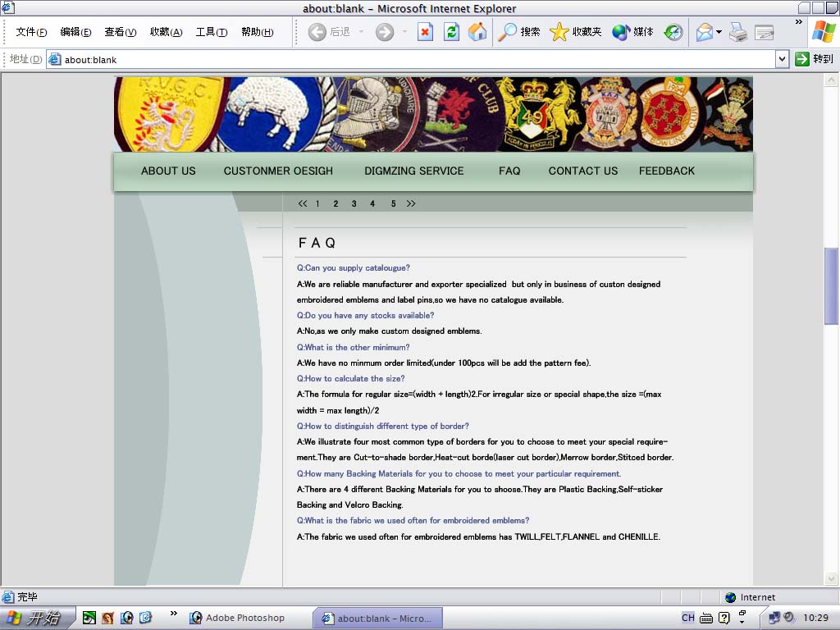The image size is (840, 630).
Task: Go to pagination page 1
Action: [x=317, y=203]
